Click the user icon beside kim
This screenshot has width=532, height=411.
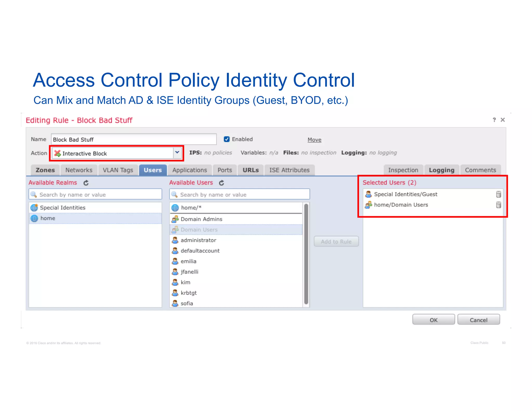point(175,282)
